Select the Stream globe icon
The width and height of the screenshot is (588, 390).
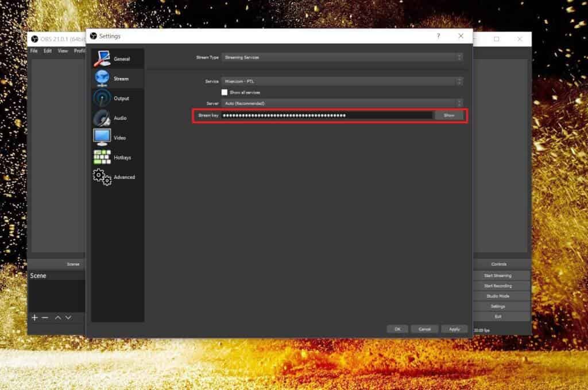(x=102, y=79)
